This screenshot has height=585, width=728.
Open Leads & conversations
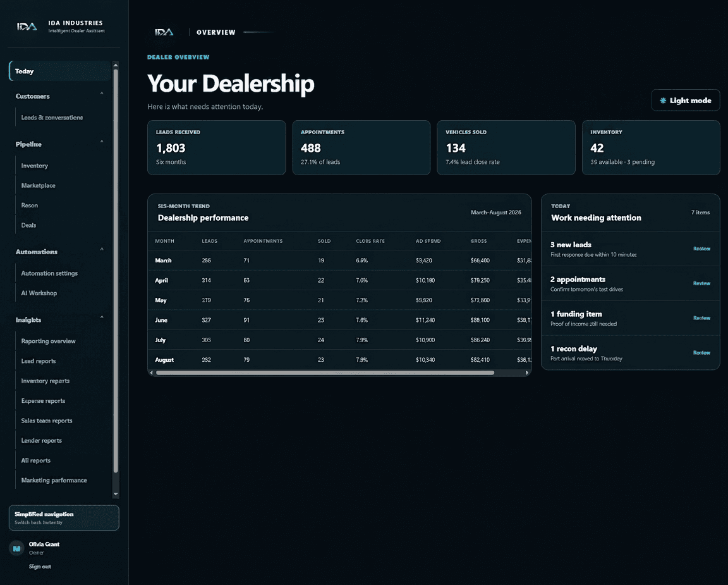click(x=52, y=118)
